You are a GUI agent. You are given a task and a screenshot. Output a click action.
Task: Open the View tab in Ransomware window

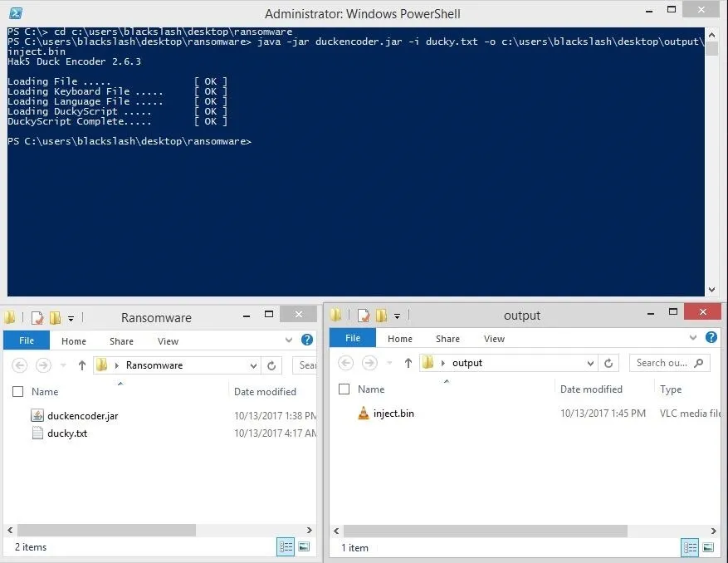point(168,341)
